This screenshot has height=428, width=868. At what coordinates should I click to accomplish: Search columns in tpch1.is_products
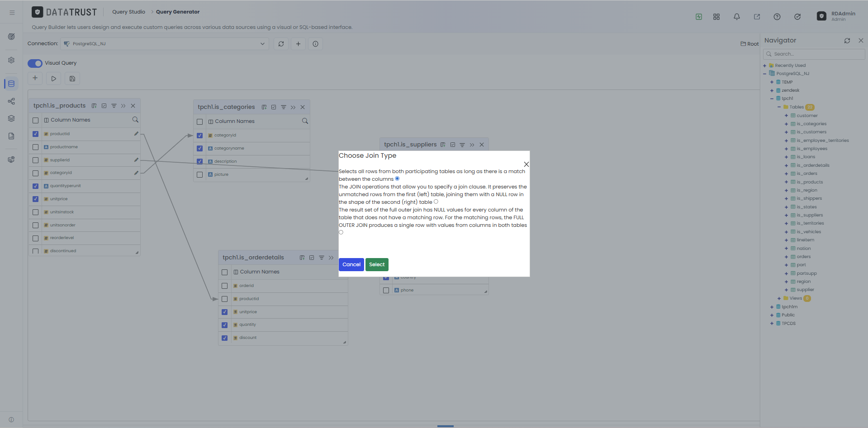tap(135, 120)
